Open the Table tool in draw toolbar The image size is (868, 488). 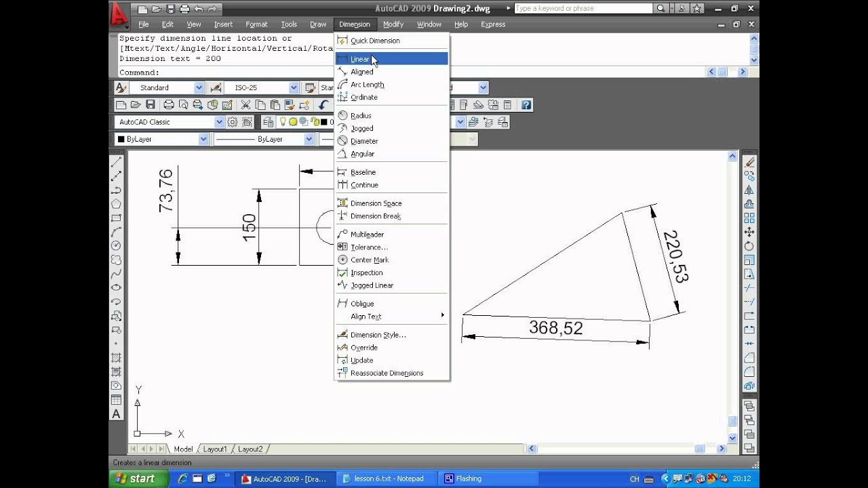pos(116,400)
